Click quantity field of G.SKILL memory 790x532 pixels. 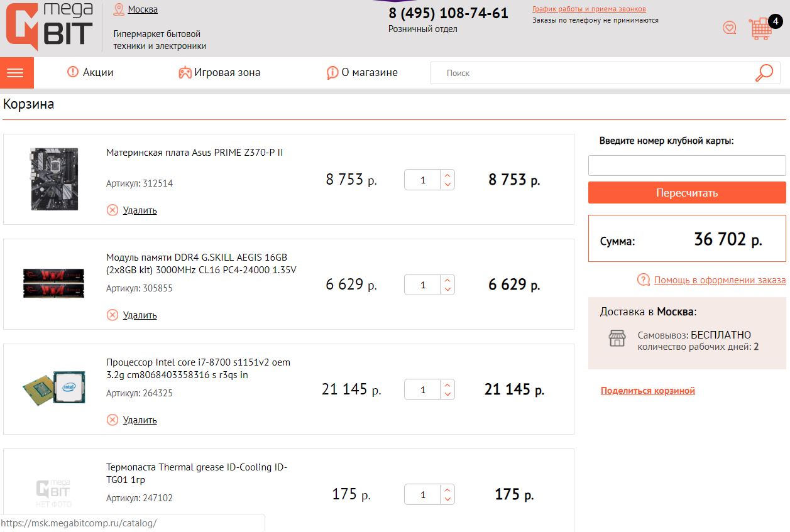point(423,285)
